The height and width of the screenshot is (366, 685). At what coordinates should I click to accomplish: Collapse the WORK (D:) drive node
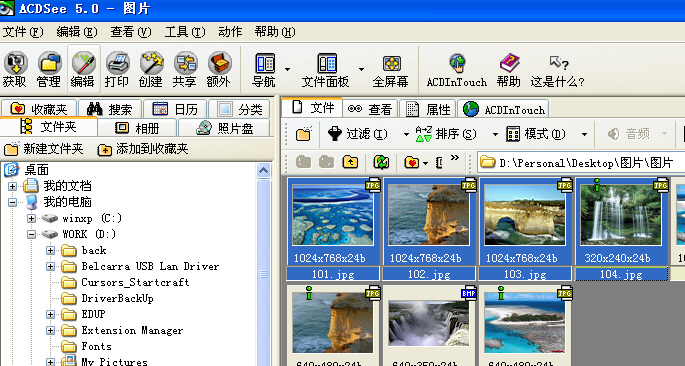coord(31,235)
